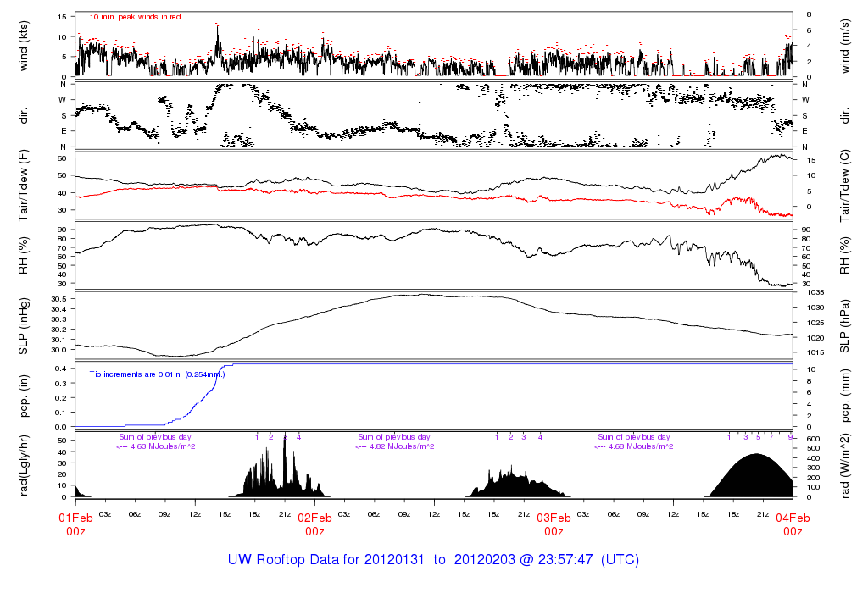
Task: Click the "04Feb" date label
Action: 793,518
